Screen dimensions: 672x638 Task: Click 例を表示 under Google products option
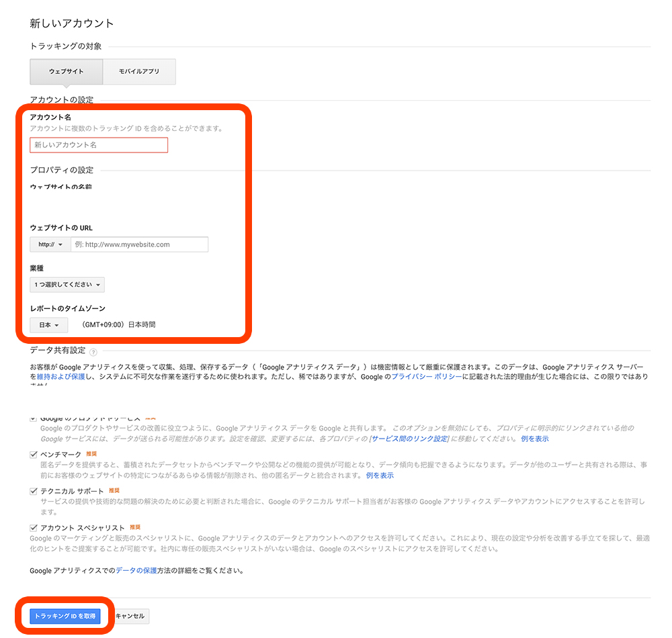[x=535, y=439]
